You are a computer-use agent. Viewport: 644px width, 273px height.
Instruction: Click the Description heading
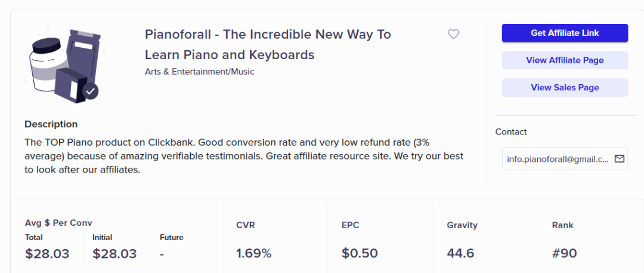(x=51, y=124)
